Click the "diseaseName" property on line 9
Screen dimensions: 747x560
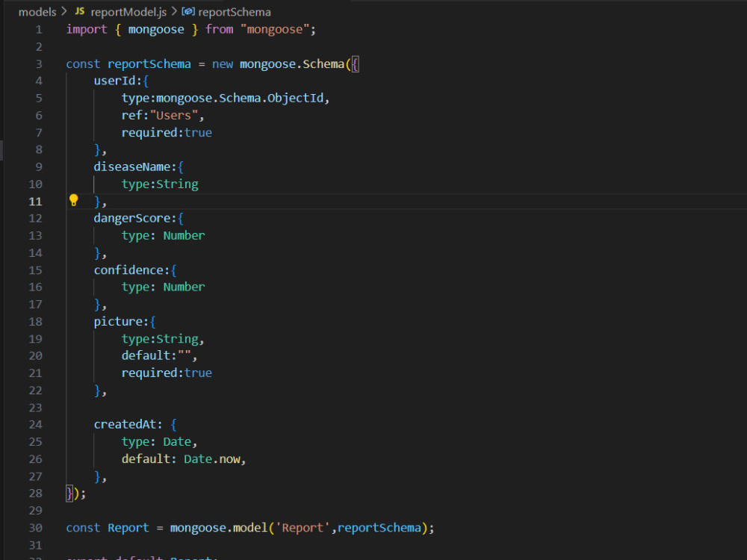(132, 167)
